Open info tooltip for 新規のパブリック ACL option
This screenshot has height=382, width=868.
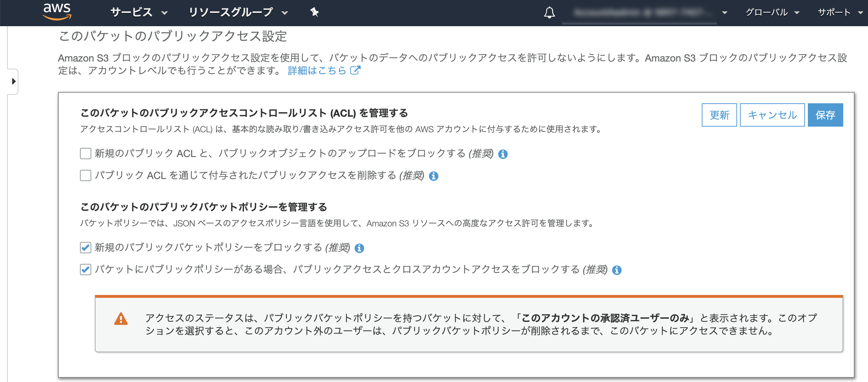[504, 155]
